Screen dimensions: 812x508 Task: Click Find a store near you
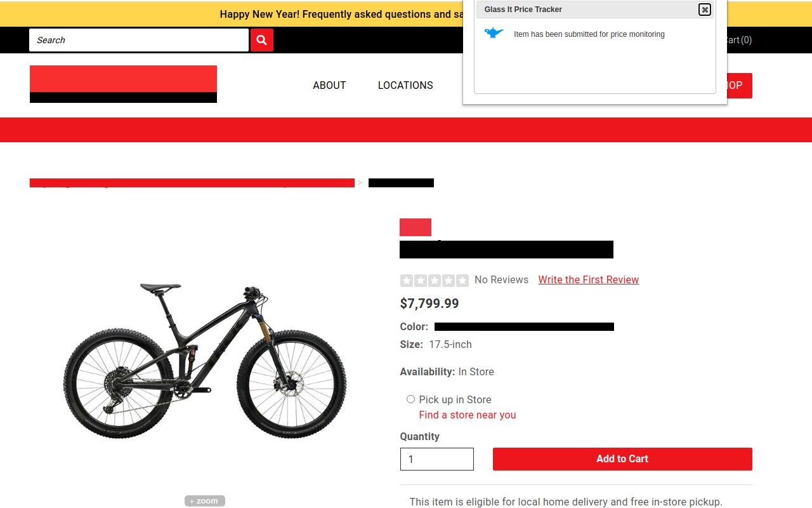tap(467, 415)
